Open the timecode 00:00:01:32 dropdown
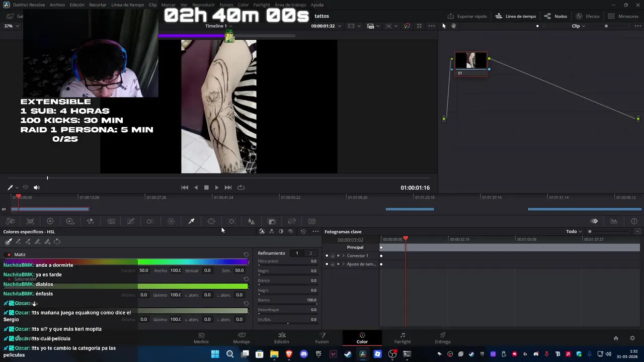Viewport: 644px width, 362px height. coord(326,26)
